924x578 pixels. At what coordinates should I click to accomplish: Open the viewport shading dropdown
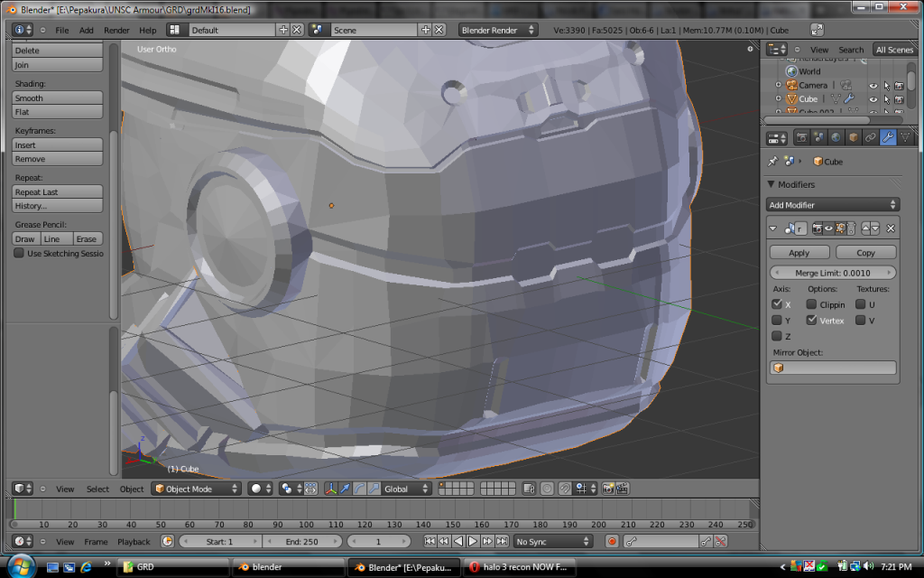[x=260, y=489]
